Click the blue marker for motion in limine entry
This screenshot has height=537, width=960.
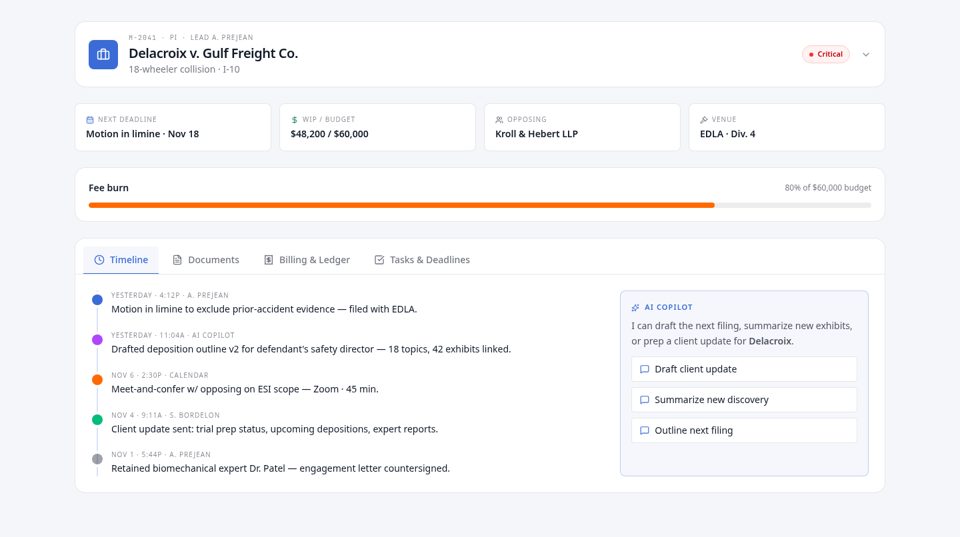pos(97,300)
